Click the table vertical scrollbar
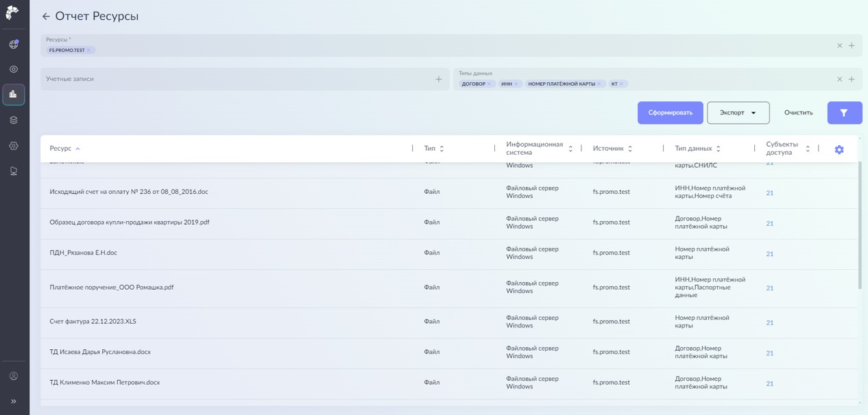This screenshot has width=868, height=415. [860, 226]
